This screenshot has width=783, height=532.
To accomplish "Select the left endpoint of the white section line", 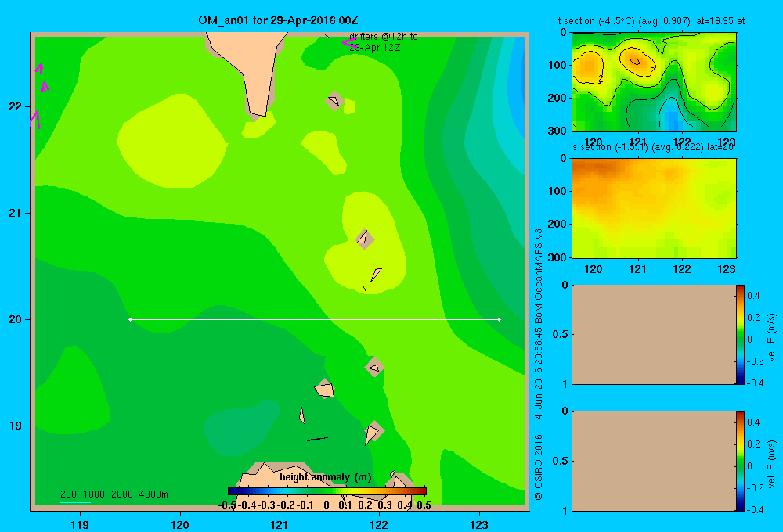I will (130, 319).
